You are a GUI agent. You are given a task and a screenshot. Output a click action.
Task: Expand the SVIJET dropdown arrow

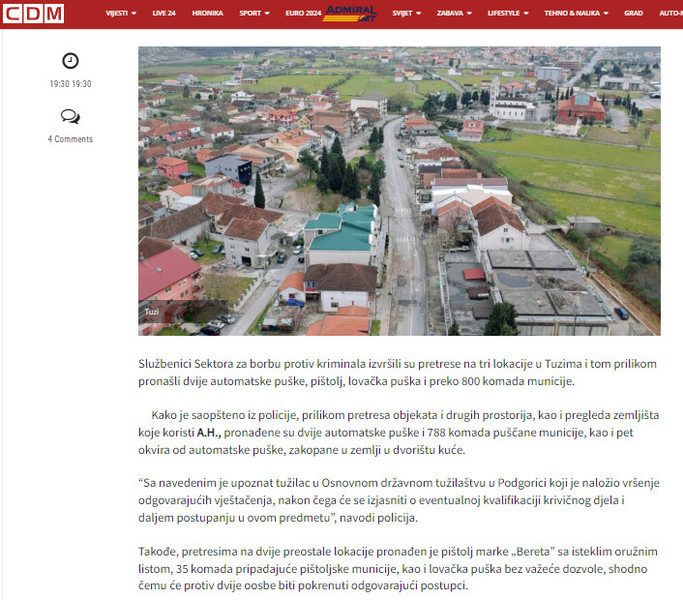pyautogui.click(x=419, y=14)
